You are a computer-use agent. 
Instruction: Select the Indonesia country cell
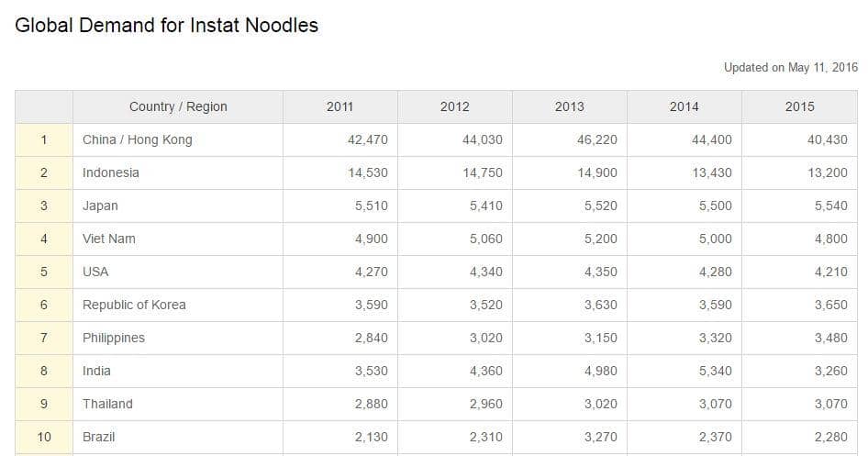111,172
